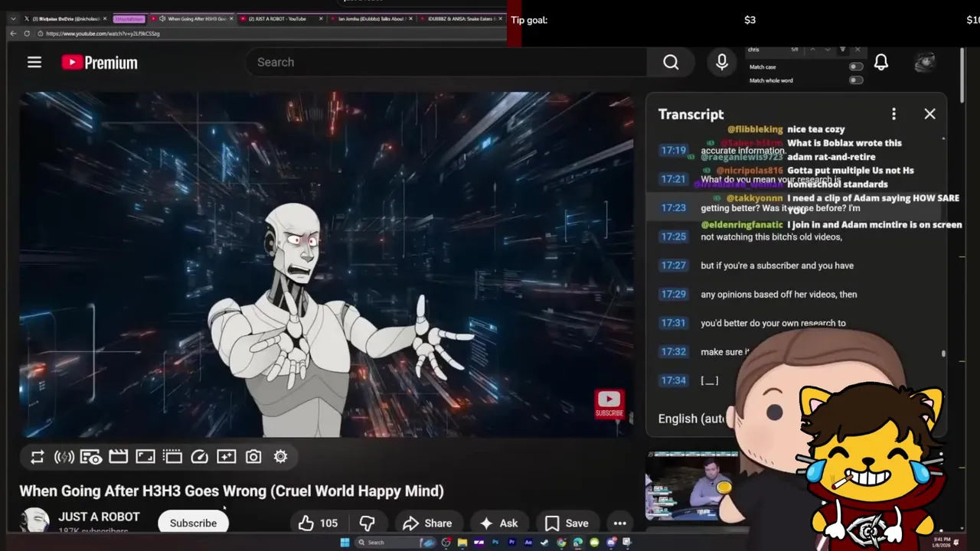Click the picture frame icon under video
980x551 pixels.
coord(145,457)
